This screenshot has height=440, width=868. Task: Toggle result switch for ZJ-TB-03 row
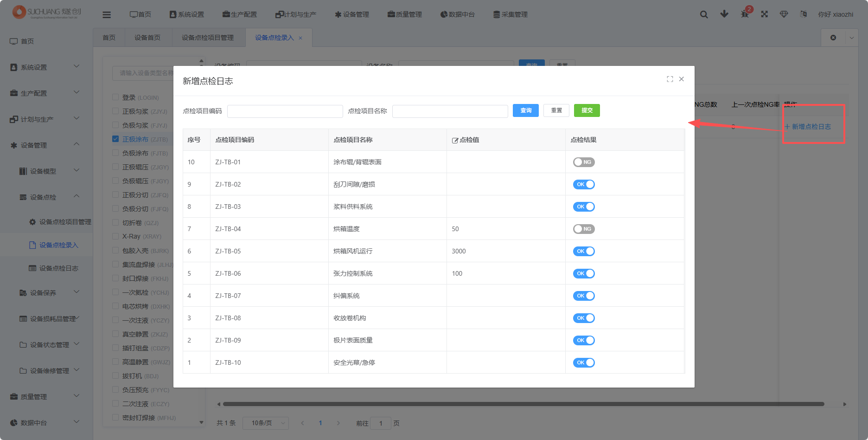(x=584, y=207)
